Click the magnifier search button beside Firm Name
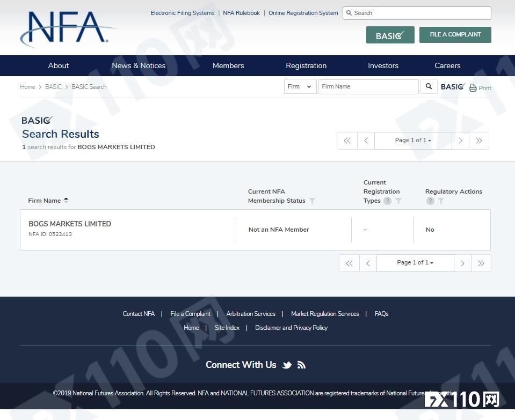The image size is (515, 420). pyautogui.click(x=429, y=86)
